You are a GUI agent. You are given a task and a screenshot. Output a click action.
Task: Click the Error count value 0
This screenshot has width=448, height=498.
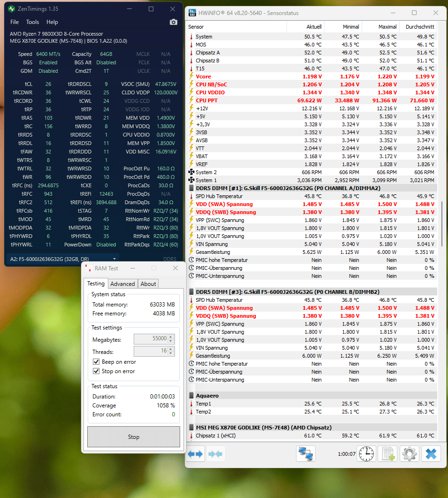[x=174, y=414]
